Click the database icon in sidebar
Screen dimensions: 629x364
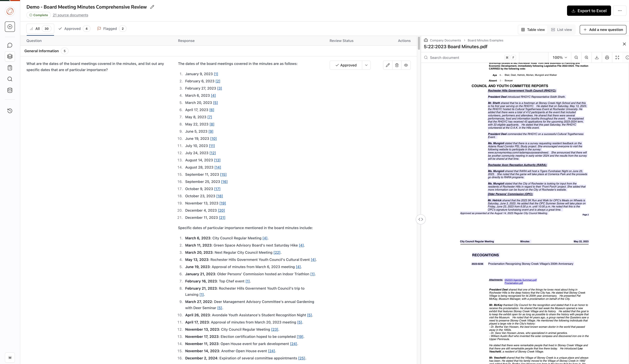(x=10, y=90)
